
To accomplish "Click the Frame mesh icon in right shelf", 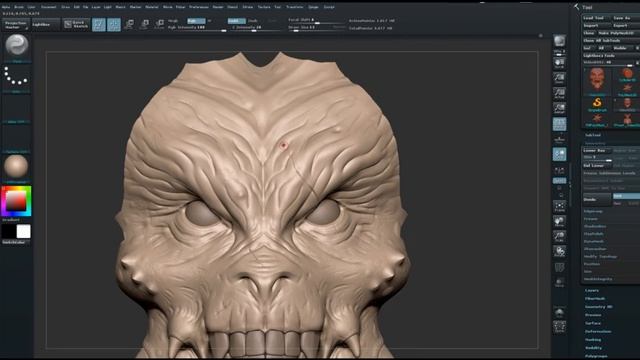I will (560, 206).
